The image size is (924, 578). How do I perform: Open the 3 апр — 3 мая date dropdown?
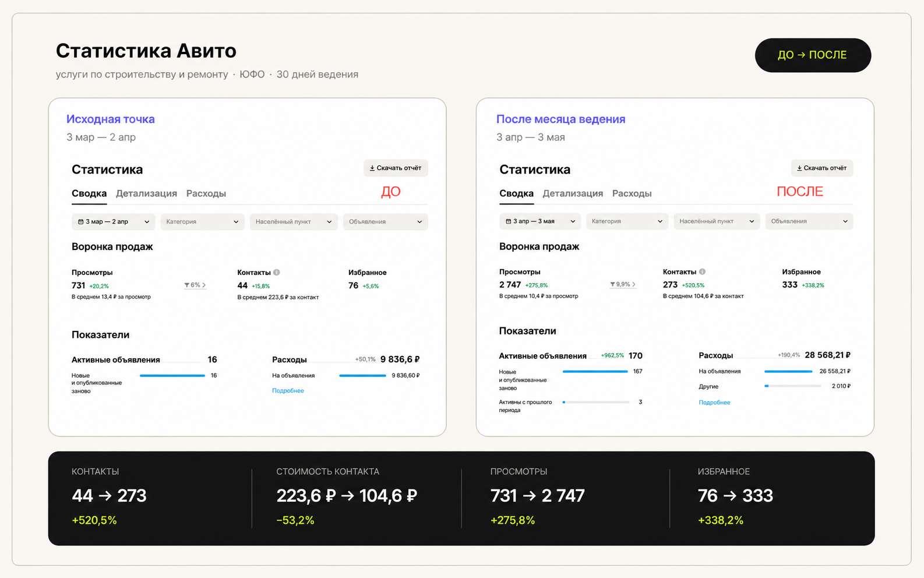click(540, 221)
